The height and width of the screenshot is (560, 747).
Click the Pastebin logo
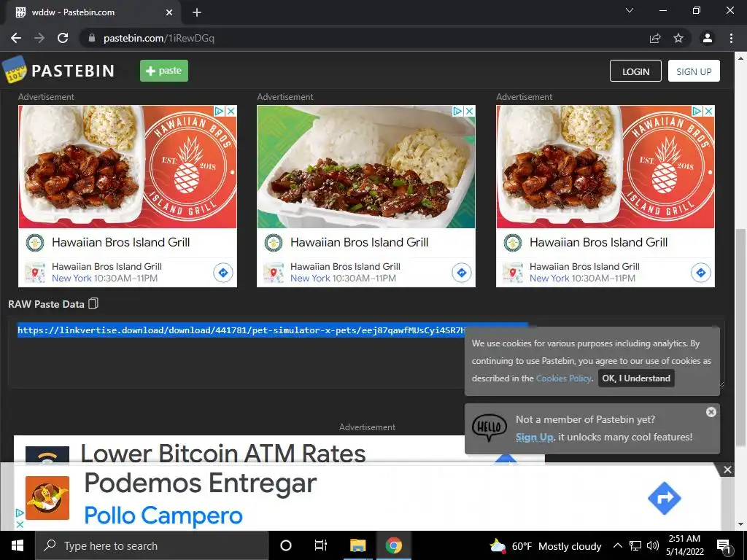(x=58, y=71)
